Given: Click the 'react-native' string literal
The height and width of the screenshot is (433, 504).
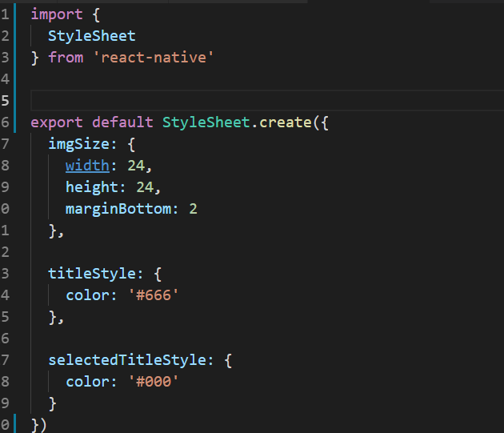Looking at the screenshot, I should tap(154, 58).
